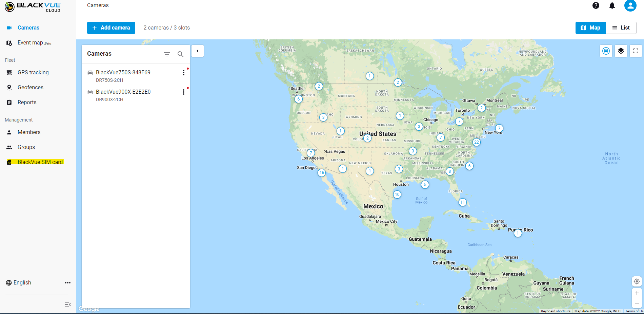Toggle vehicle markers on map

tap(606, 51)
